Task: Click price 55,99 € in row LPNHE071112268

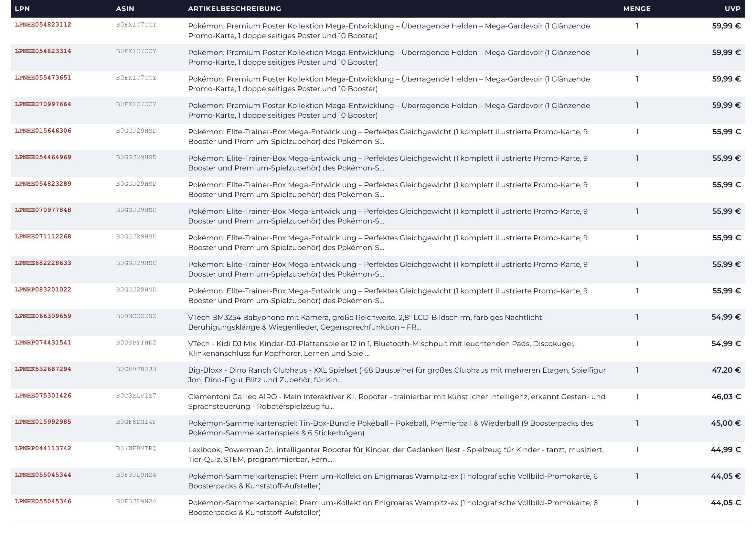Action: [726, 238]
